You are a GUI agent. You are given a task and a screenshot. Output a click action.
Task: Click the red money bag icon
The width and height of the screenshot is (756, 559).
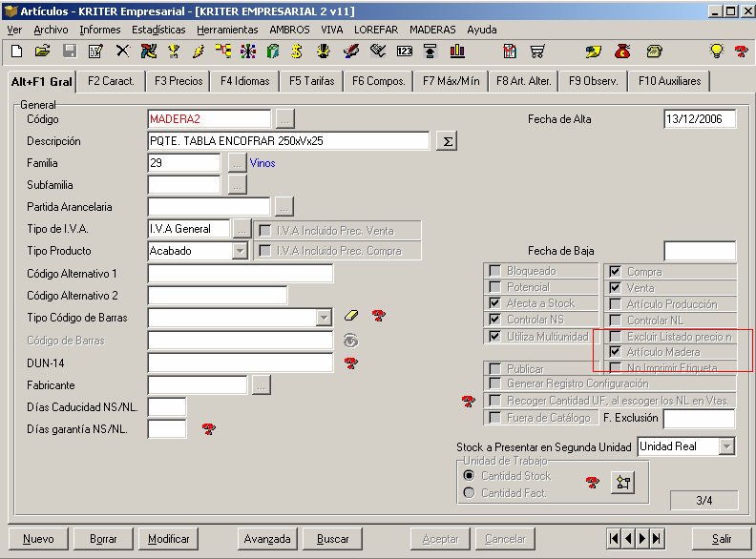point(622,51)
